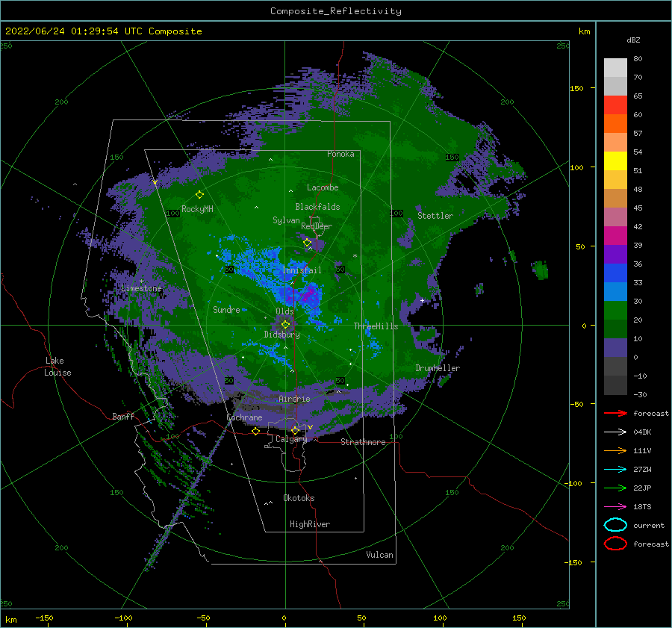Select the cyan 27ZW arrow icon

pos(615,470)
